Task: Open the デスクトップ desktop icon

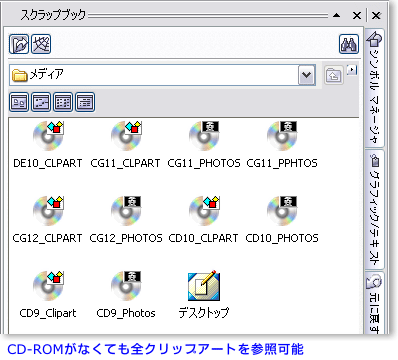Action: (204, 286)
